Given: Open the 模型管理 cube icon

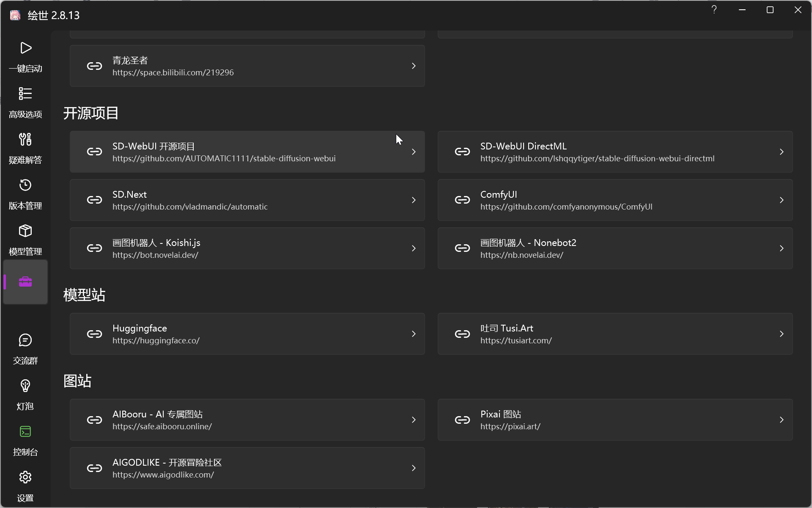Looking at the screenshot, I should [25, 231].
